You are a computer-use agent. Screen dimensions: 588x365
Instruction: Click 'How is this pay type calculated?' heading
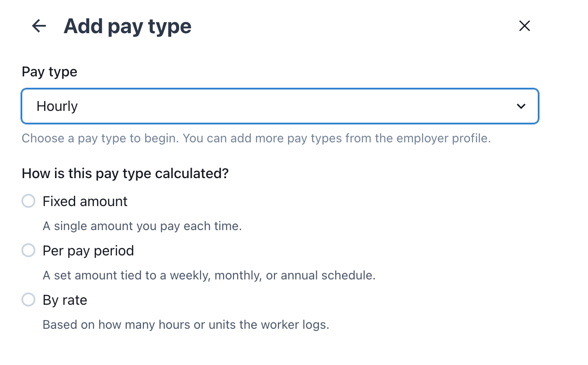pyautogui.click(x=125, y=173)
